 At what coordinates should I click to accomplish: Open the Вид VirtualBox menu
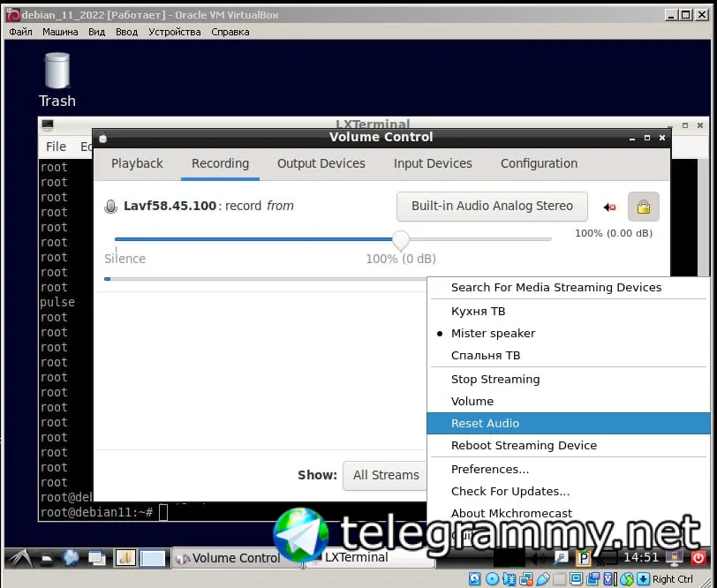click(96, 32)
